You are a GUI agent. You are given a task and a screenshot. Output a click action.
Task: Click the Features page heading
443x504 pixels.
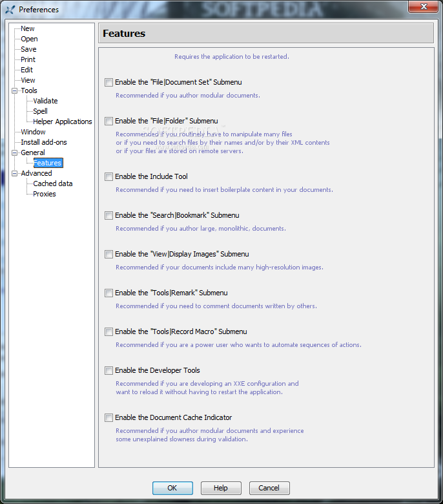pos(124,34)
